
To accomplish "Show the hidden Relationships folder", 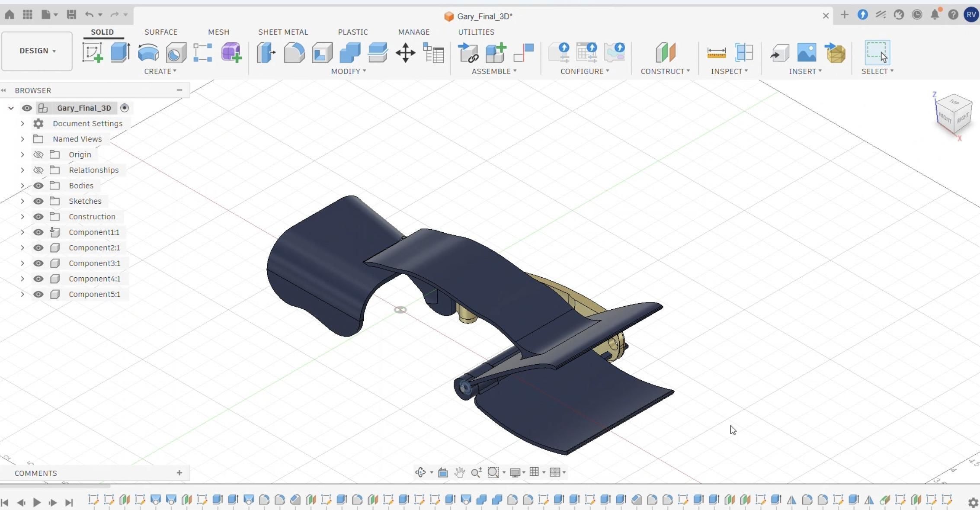I will [x=38, y=170].
